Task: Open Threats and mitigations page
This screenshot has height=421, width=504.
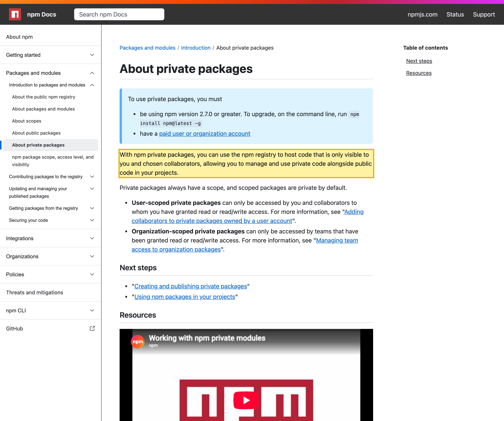Action: pos(35,292)
